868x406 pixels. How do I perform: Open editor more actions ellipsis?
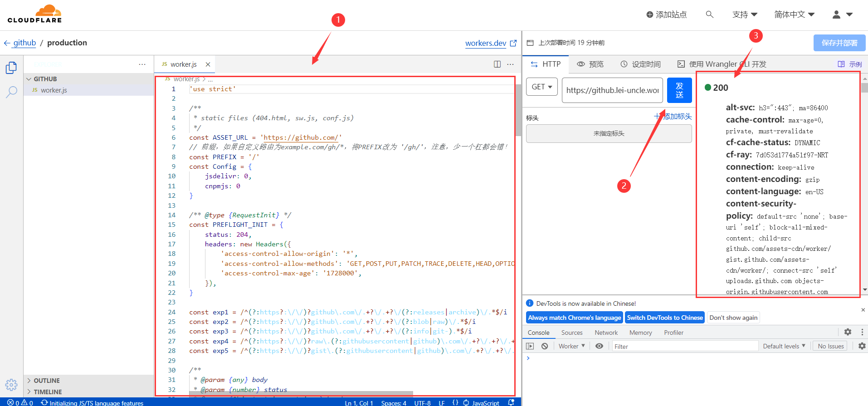(x=511, y=64)
